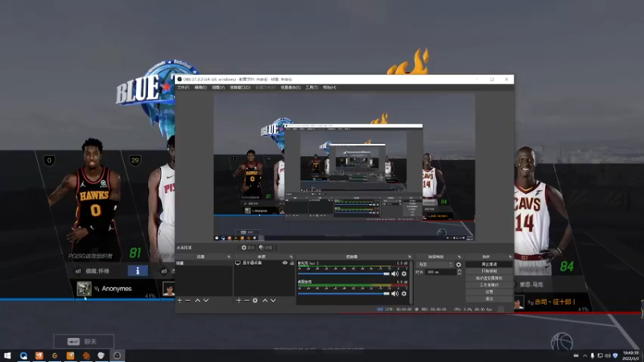Pop out the 转场特效 dock panel
The width and height of the screenshot is (644, 362).
tap(459, 257)
